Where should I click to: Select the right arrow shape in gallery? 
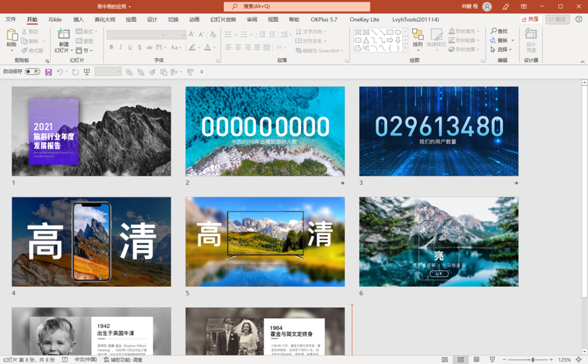coord(390,40)
